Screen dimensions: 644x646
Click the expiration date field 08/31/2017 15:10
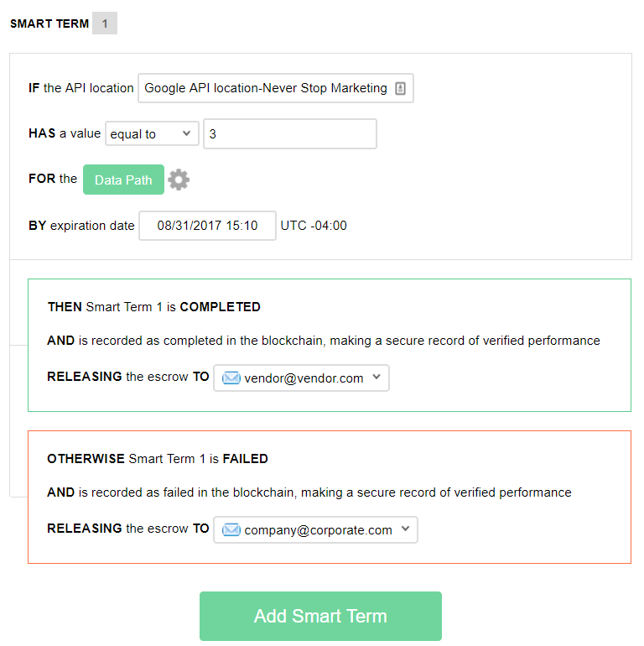(207, 226)
